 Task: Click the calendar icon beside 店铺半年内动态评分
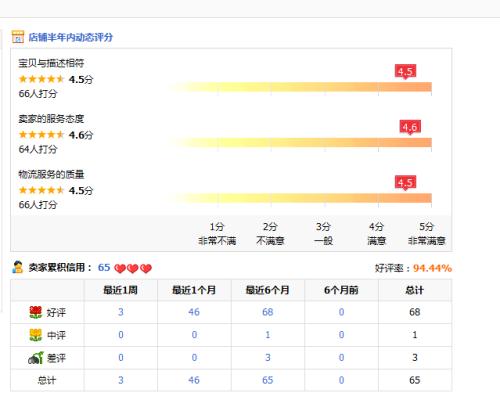[18, 37]
